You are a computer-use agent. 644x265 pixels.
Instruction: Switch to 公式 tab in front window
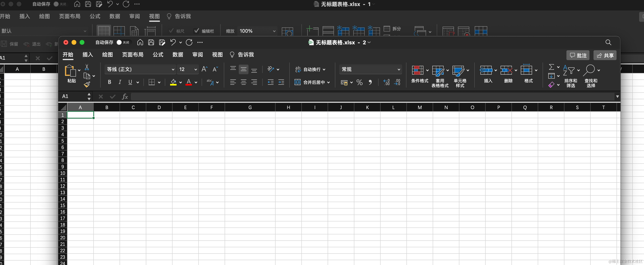click(158, 55)
